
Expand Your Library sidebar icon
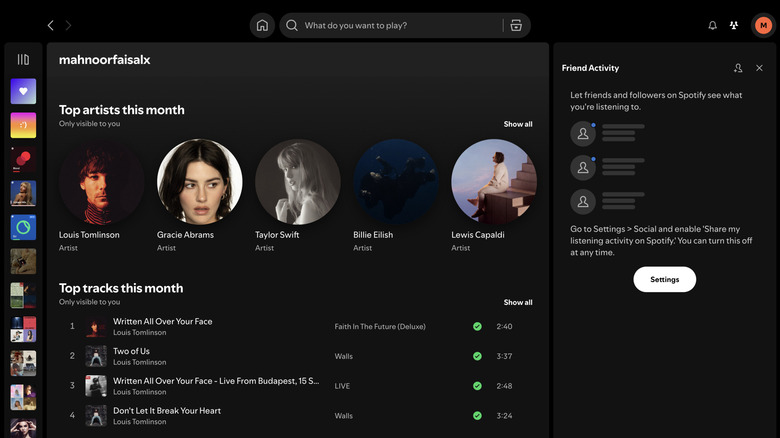click(23, 60)
